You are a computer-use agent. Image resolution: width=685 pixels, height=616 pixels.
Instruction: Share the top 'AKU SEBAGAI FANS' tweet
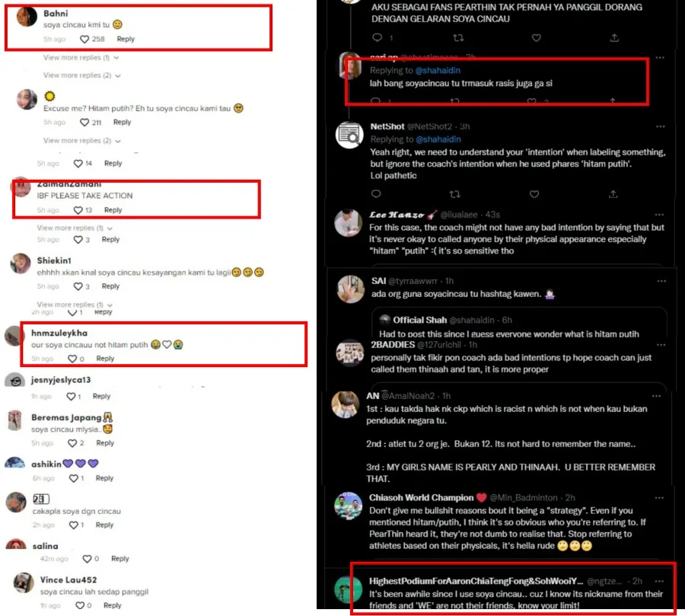click(x=614, y=38)
